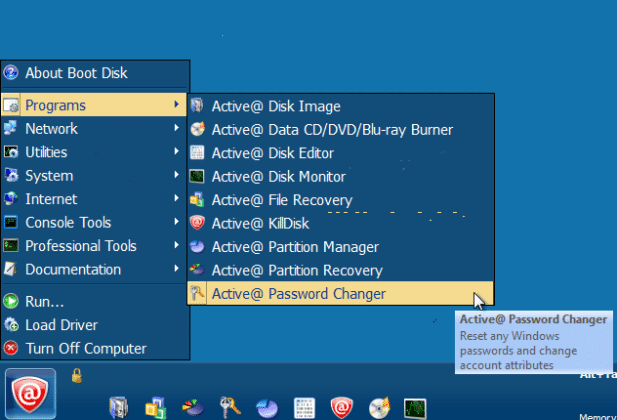Launch Active@ KillDisk from Programs submenu
The width and height of the screenshot is (617, 420).
coord(340,223)
